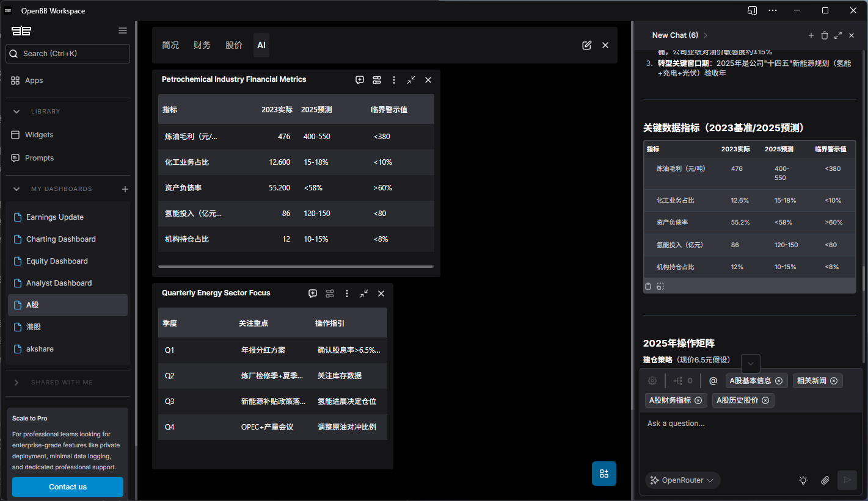The image size is (868, 501).
Task: Select the AI tab
Action: 261,45
